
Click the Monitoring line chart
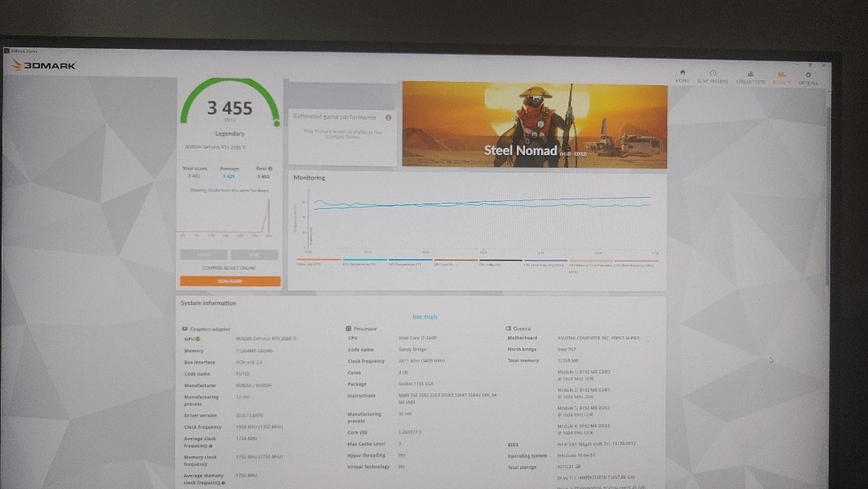coord(479,220)
